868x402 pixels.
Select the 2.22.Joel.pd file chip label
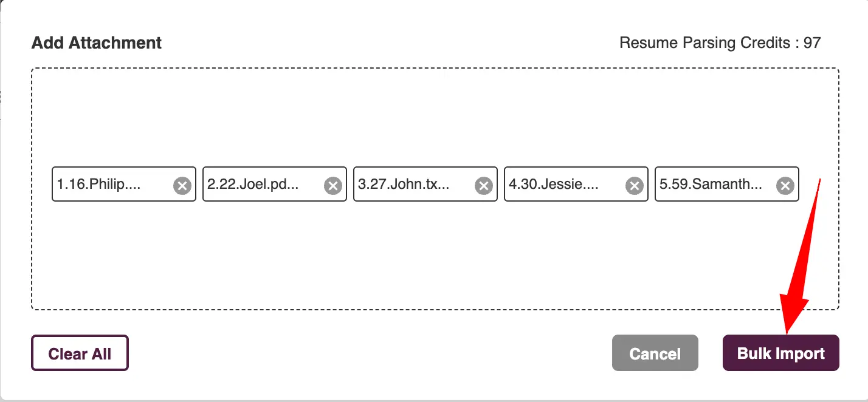pyautogui.click(x=253, y=184)
